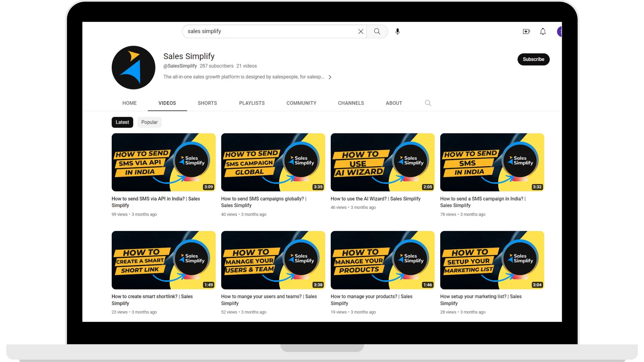Image resolution: width=644 pixels, height=362 pixels.
Task: Expand channel description with chevron arrow
Action: pyautogui.click(x=330, y=77)
